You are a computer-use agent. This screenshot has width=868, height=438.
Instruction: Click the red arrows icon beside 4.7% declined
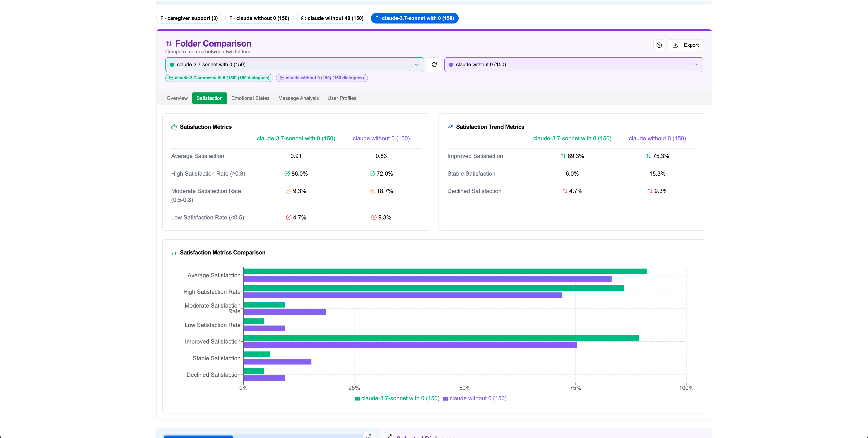(565, 191)
